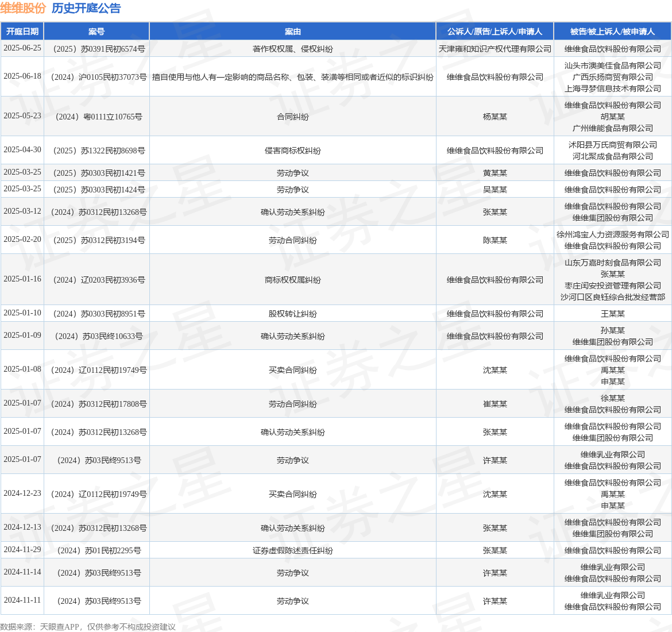Viewport: 672px width, 632px height.
Task: Click the date cell 2025-01-10
Action: (22, 313)
